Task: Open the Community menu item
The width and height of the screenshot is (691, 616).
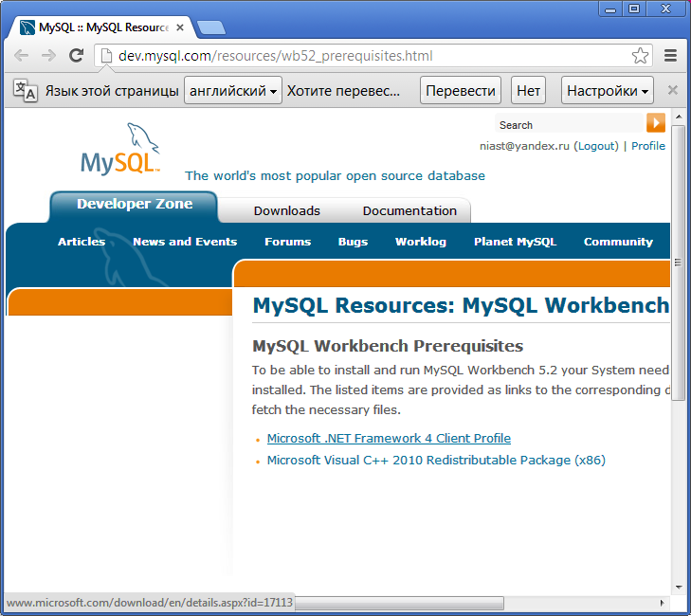Action: [x=618, y=242]
